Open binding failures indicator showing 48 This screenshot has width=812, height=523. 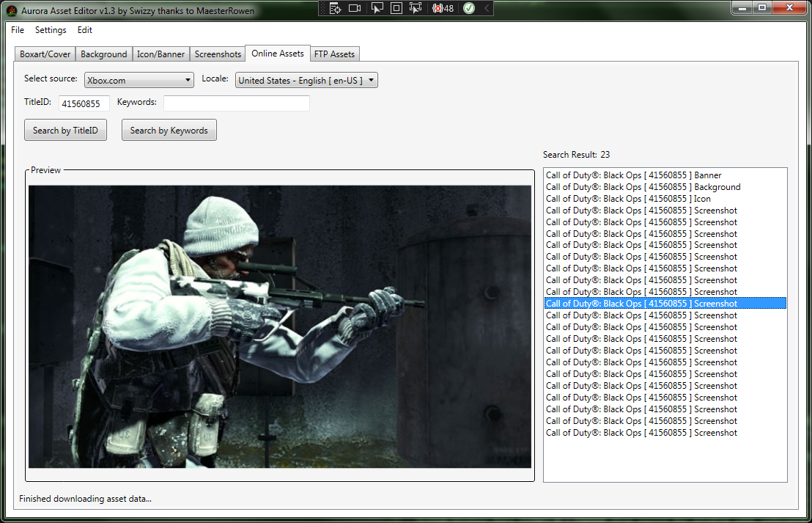[443, 8]
